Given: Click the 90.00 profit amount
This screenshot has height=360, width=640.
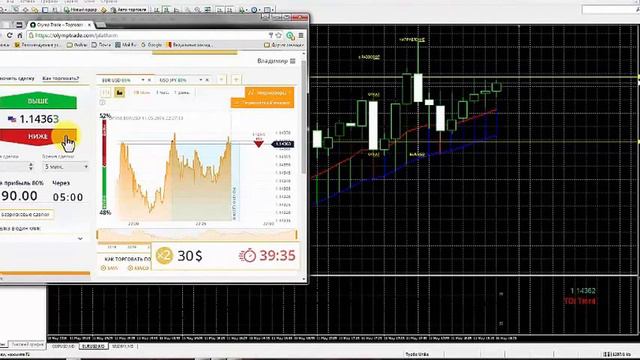Looking at the screenshot, I should pos(19,196).
